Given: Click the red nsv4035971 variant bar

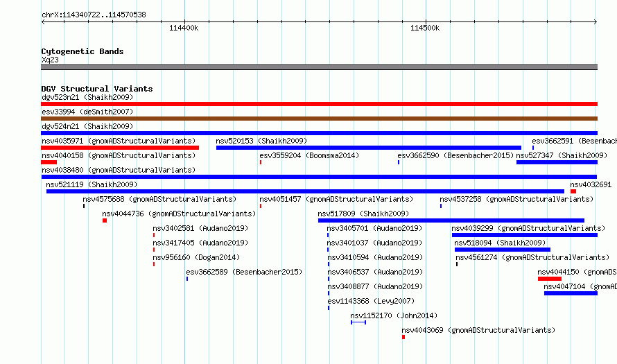Looking at the screenshot, I should [120, 148].
